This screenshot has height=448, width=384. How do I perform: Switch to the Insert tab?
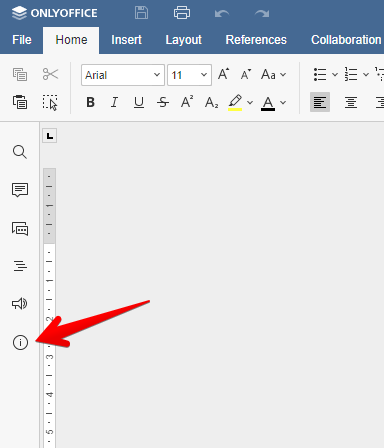coord(126,40)
